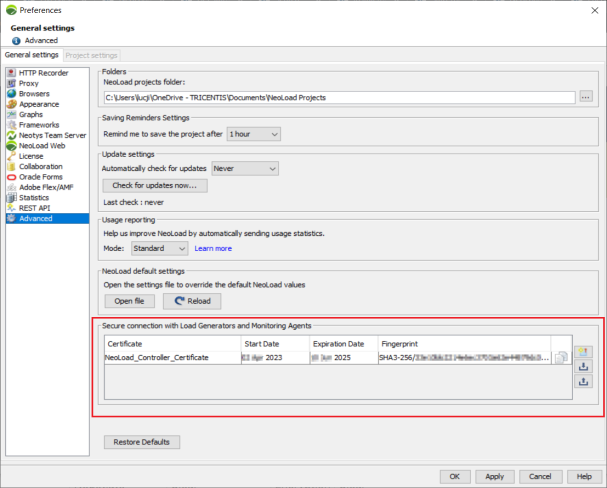Viewport: 607px width, 488px height.
Task: Click the import certificate icon
Action: [x=583, y=365]
